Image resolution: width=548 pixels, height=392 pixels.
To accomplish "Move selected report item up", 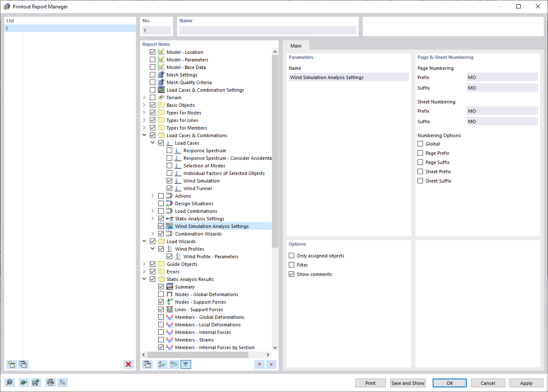I will 259,364.
